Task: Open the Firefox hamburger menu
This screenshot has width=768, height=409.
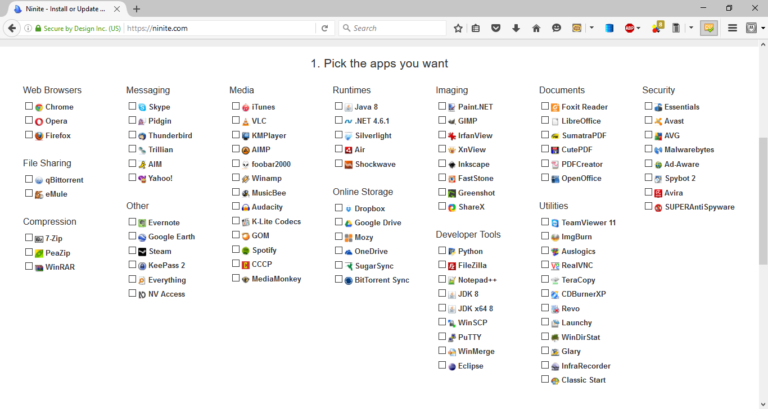Action: 732,28
